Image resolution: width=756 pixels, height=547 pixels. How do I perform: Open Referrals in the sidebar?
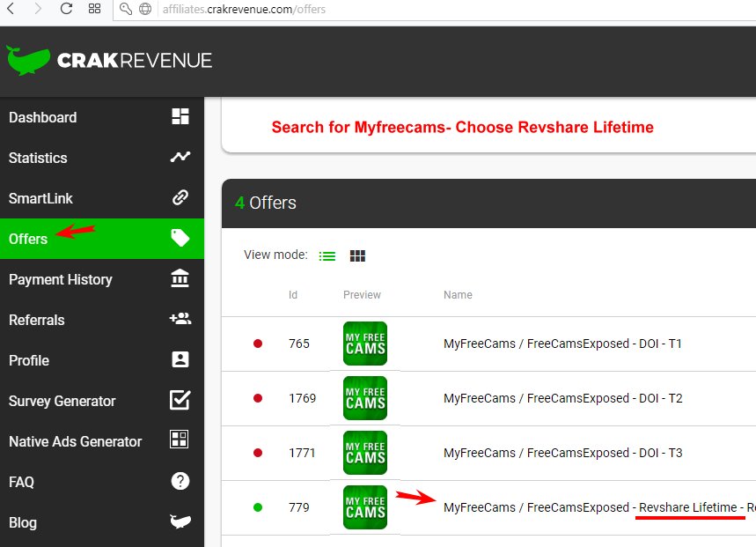102,320
